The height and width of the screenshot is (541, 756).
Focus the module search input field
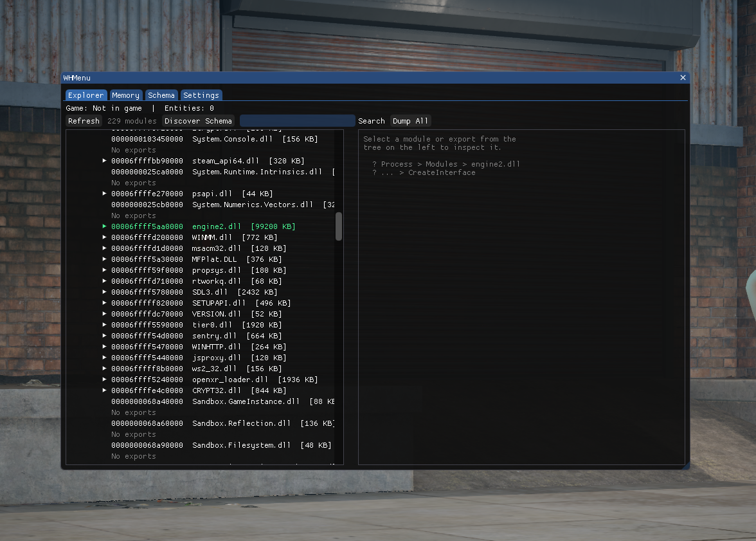pyautogui.click(x=298, y=121)
